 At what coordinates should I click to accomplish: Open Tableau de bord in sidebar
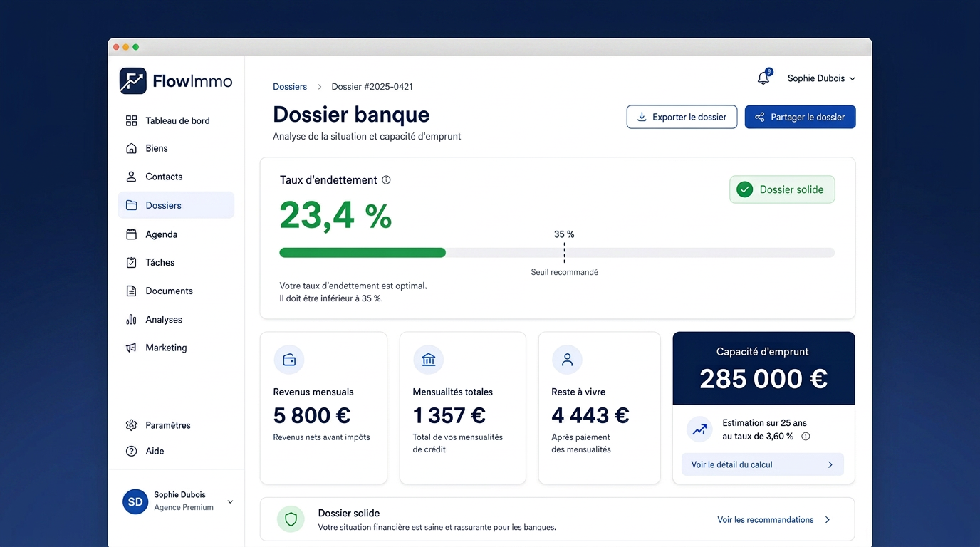[176, 120]
